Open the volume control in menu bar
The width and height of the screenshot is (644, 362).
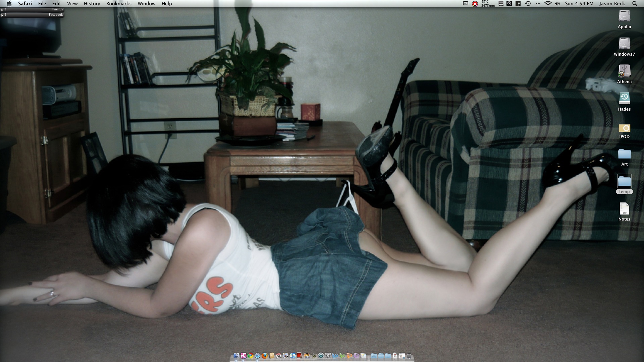[557, 4]
